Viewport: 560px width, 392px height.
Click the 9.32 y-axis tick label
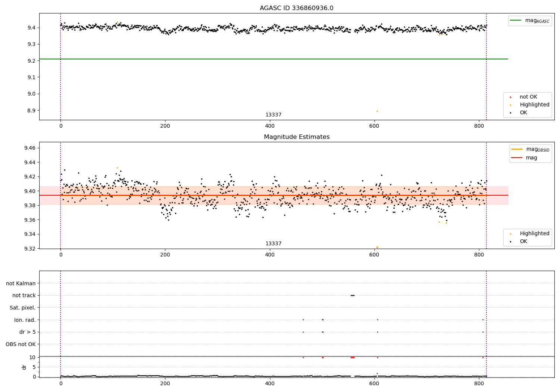[30, 249]
